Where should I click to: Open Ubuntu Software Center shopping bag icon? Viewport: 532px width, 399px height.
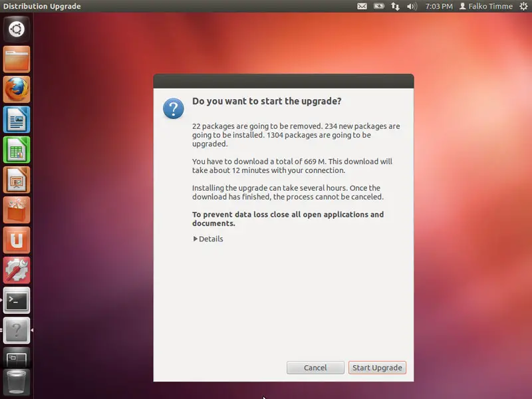pyautogui.click(x=17, y=210)
